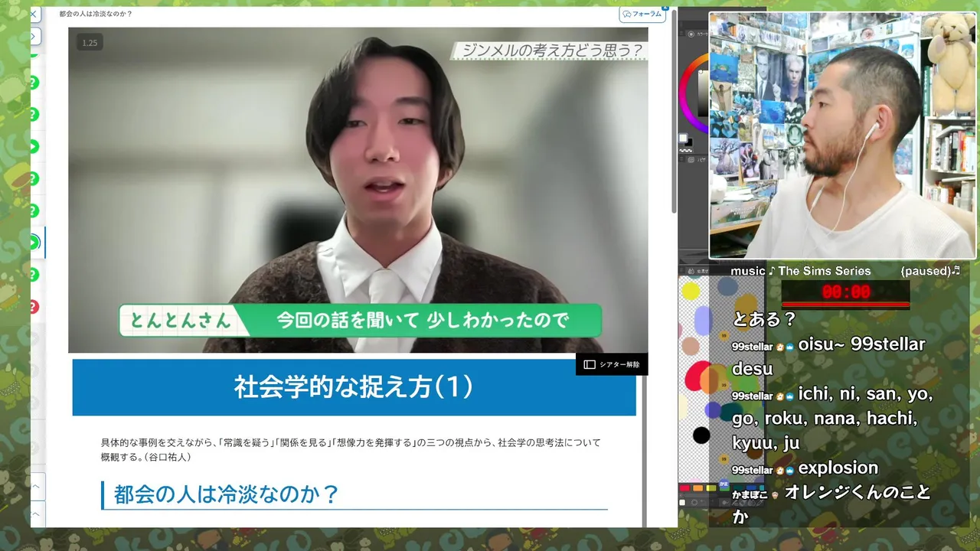Close the lesson sidebar with the X icon
The image size is (980, 551).
click(34, 14)
